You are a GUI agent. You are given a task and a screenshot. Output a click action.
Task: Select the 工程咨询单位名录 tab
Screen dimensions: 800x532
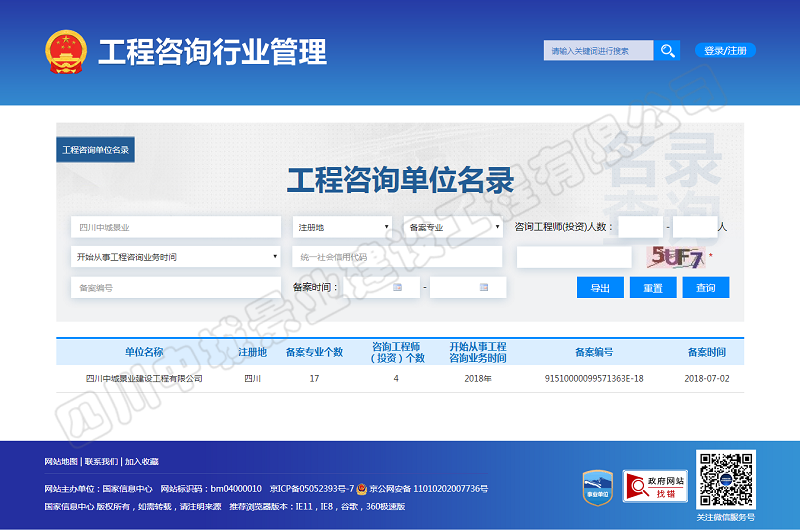pos(96,150)
